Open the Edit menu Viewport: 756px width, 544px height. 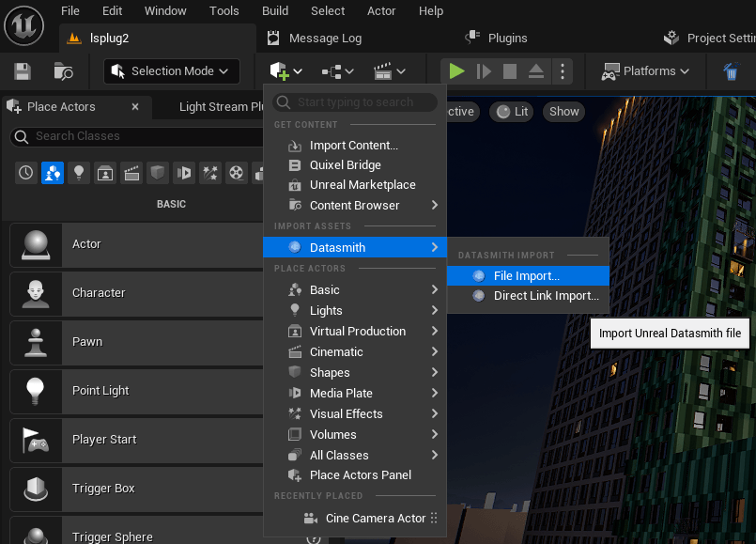coord(113,10)
